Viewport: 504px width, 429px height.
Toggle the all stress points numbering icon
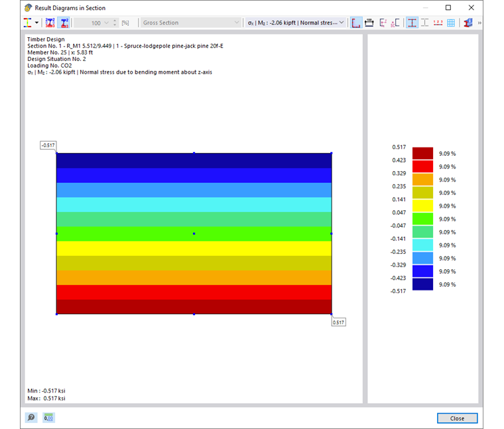click(50, 23)
